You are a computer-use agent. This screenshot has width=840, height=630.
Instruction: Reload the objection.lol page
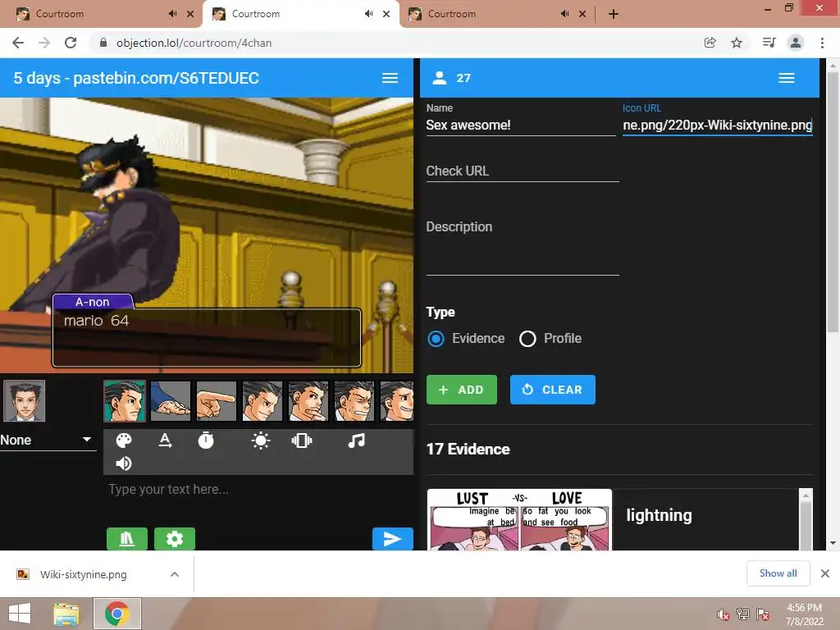71,43
